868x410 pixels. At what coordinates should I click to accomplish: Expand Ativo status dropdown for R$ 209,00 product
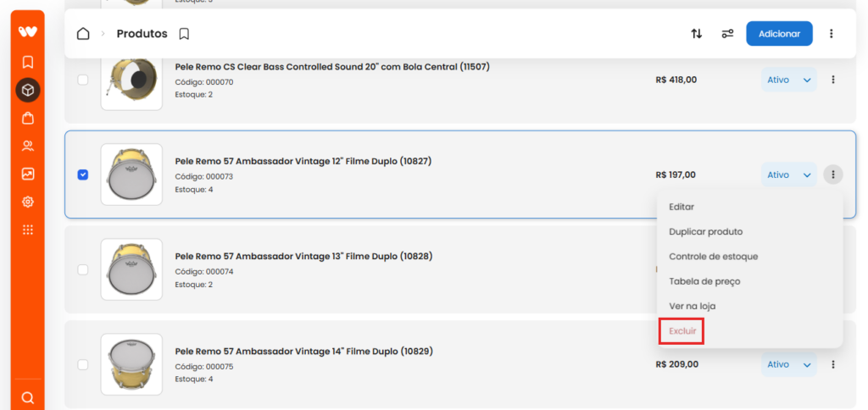[789, 364]
